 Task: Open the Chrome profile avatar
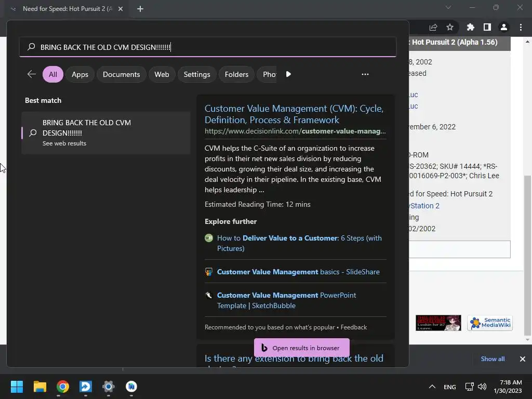[504, 27]
